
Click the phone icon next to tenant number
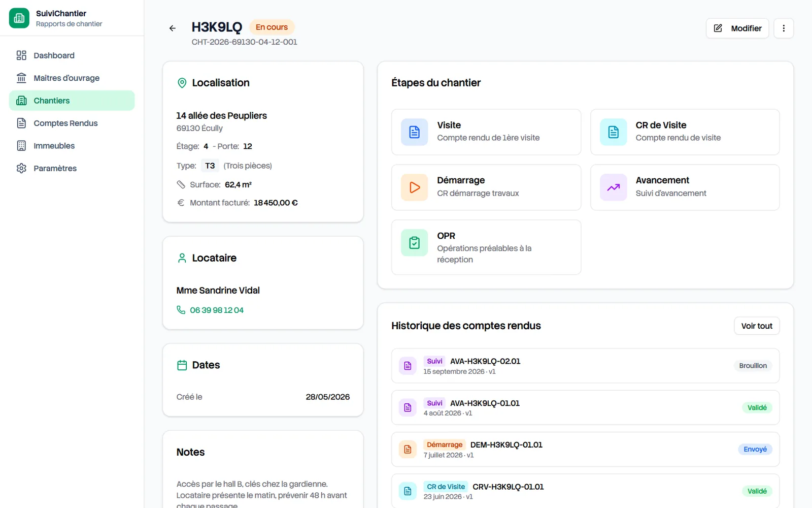(x=181, y=310)
